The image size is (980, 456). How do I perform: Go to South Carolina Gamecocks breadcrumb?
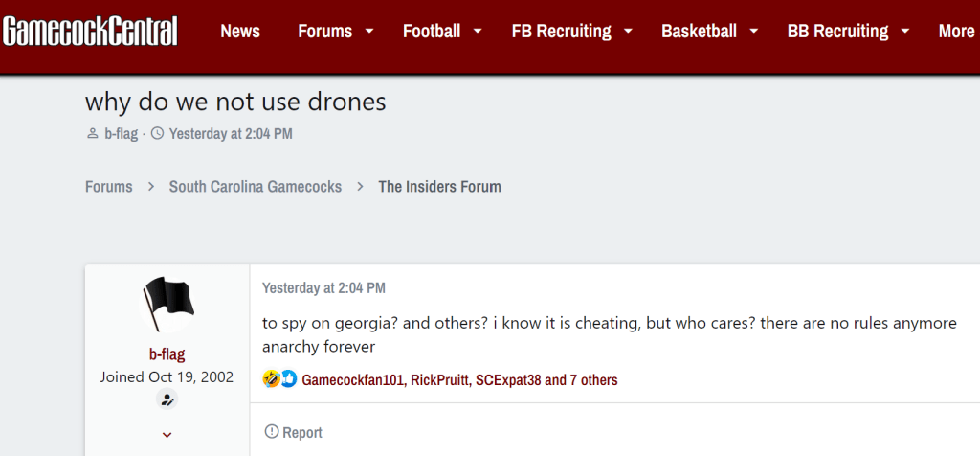tap(256, 187)
